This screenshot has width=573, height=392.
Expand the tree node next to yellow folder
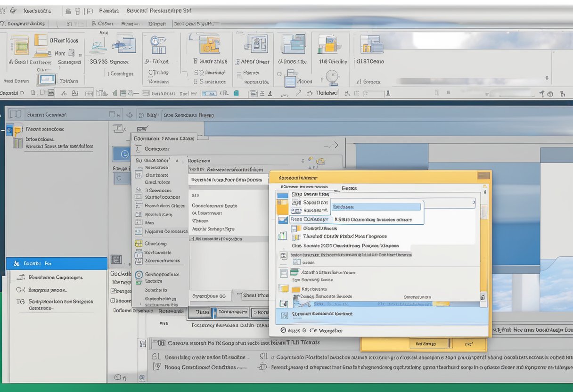click(8, 130)
